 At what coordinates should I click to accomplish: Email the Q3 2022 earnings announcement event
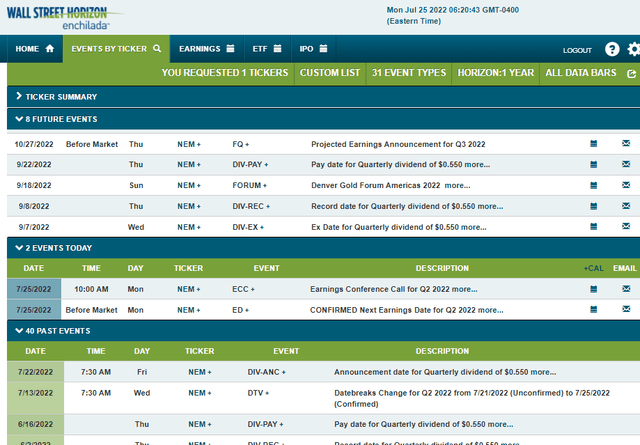pyautogui.click(x=626, y=143)
